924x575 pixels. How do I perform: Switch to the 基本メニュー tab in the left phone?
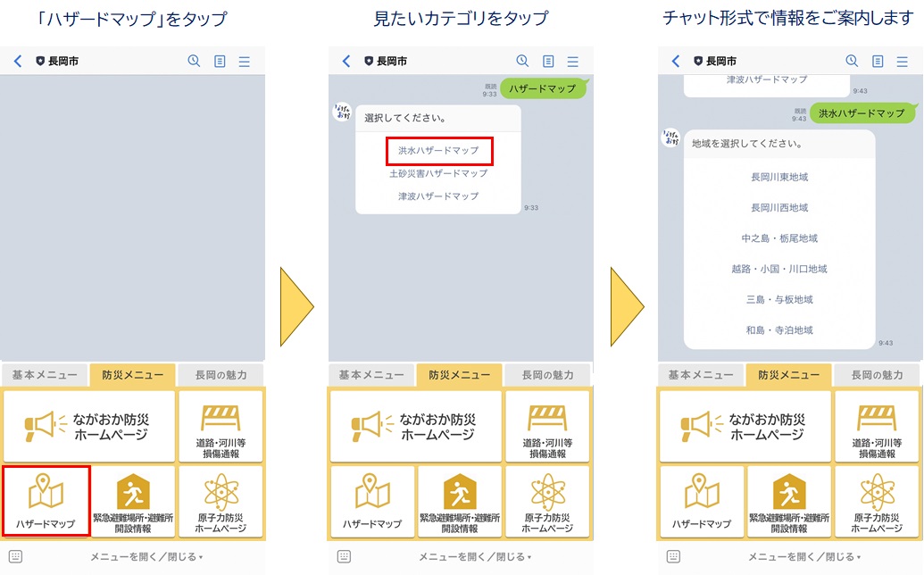44,375
